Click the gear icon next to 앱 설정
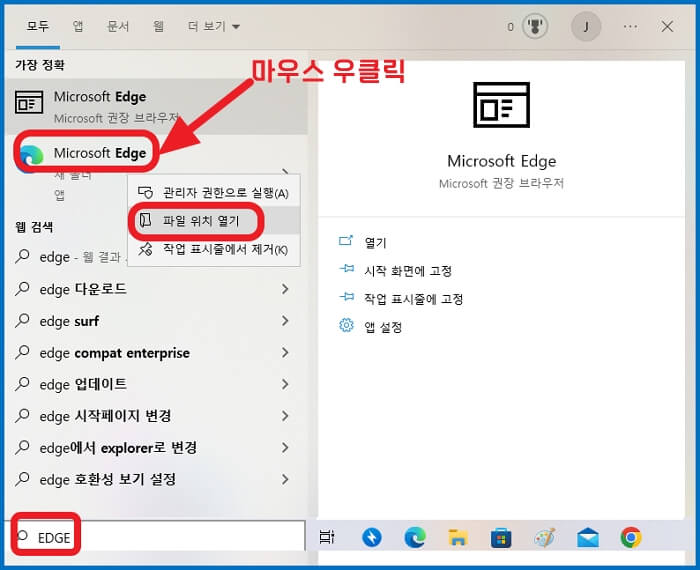 click(346, 325)
